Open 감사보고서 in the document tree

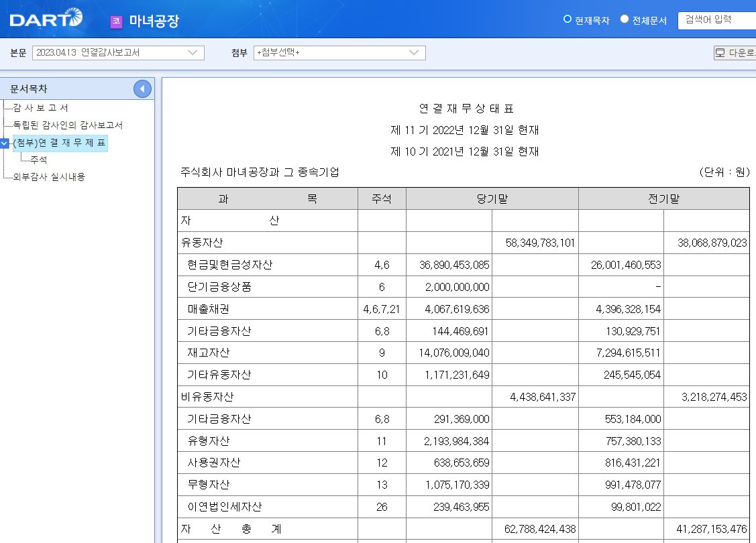[x=40, y=107]
